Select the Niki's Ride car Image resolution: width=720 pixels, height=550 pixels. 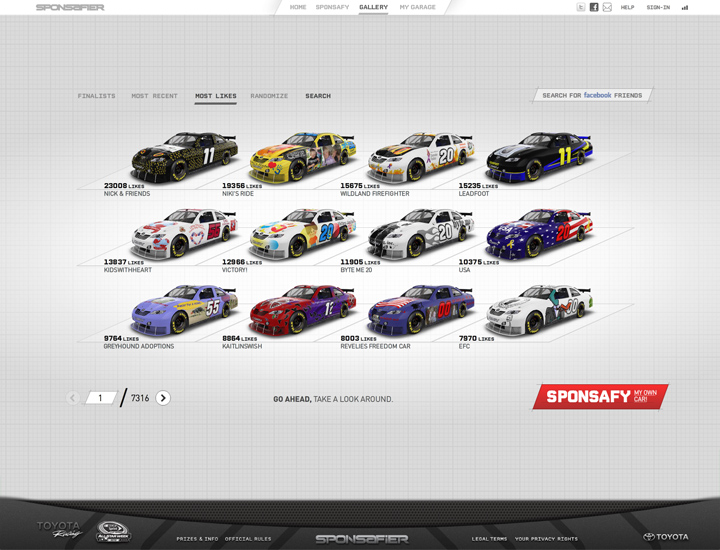click(303, 157)
